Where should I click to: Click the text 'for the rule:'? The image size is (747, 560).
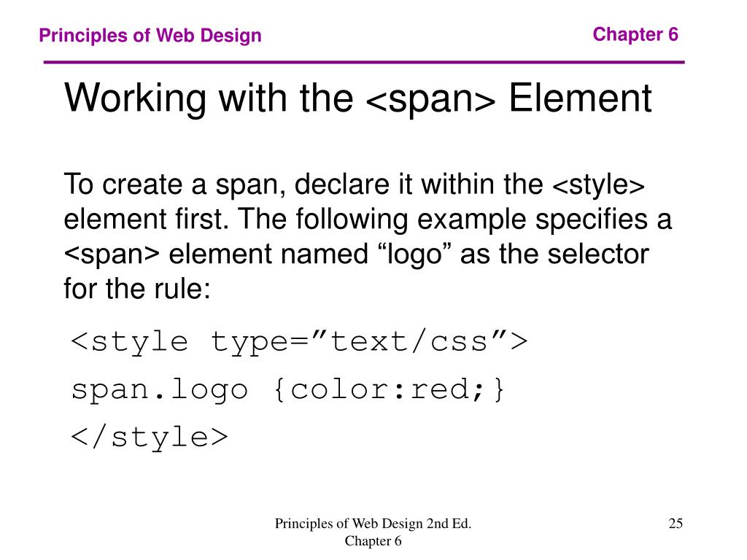pos(137,289)
